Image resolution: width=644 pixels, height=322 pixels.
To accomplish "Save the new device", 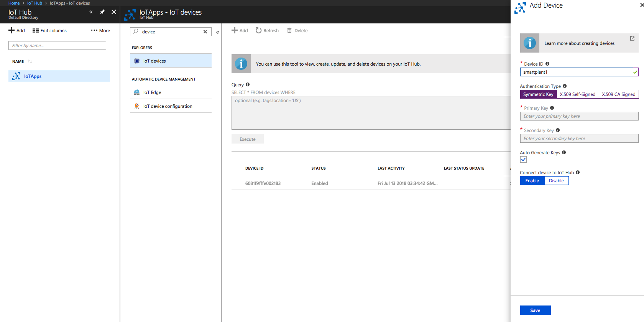I will pyautogui.click(x=535, y=310).
